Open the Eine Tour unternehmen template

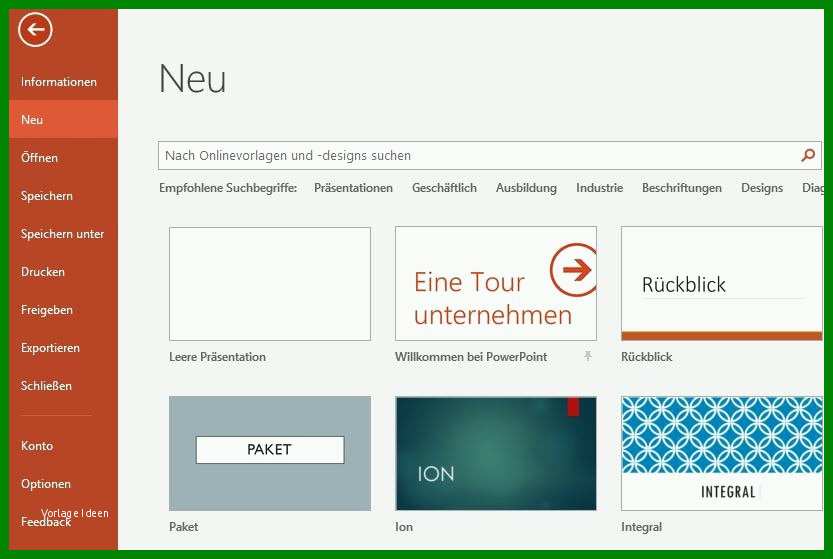496,284
